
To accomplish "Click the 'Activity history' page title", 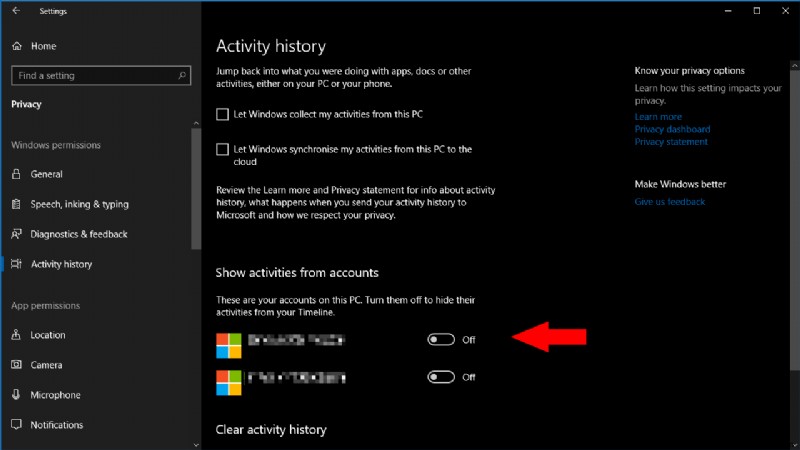I will 271,46.
